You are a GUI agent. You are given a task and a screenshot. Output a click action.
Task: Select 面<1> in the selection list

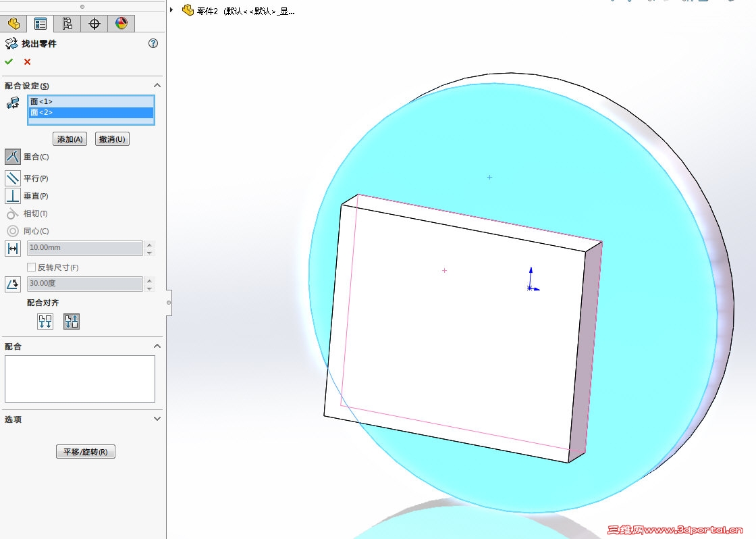[x=91, y=101]
